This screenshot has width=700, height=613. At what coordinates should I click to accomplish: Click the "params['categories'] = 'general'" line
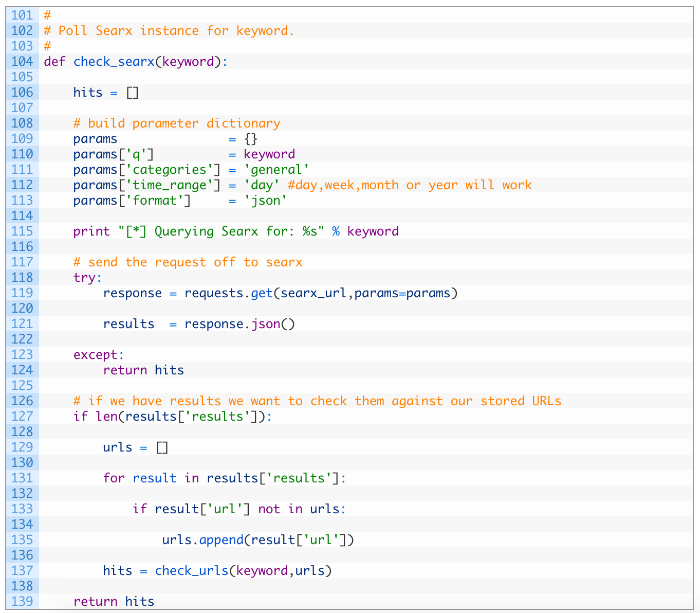click(x=191, y=170)
